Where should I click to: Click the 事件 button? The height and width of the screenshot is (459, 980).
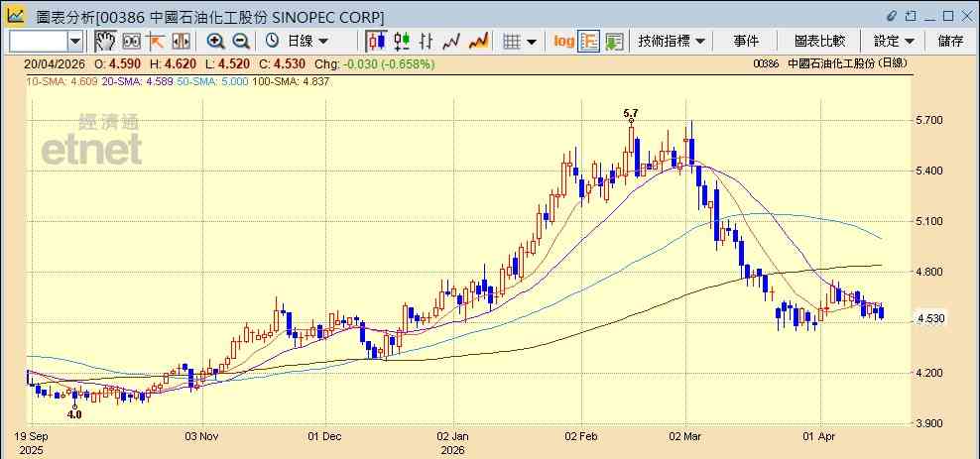click(x=746, y=42)
